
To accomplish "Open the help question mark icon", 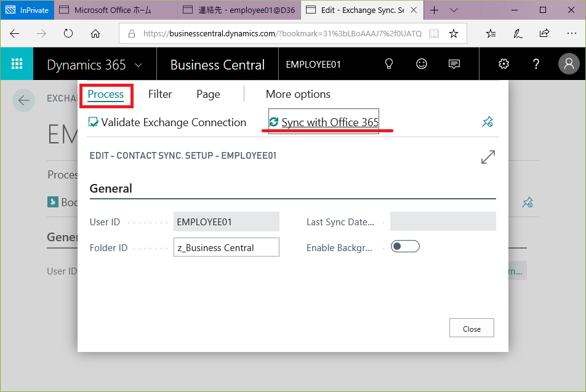I will coord(536,64).
